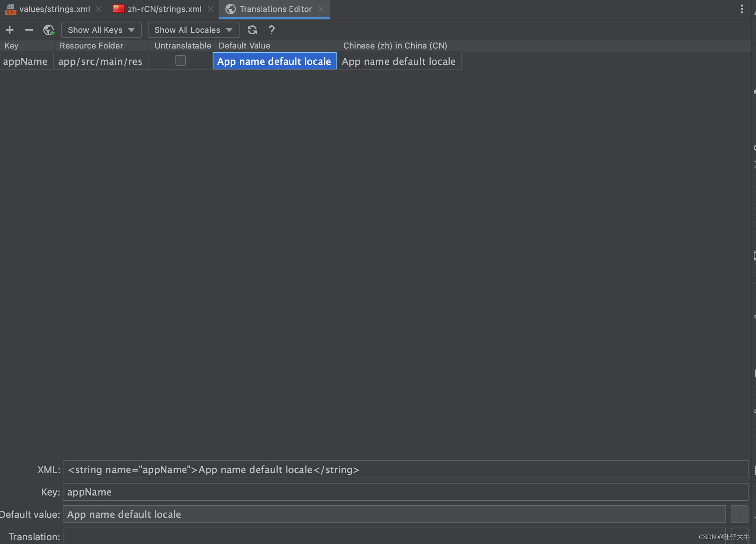Click the Default value input field

point(394,514)
